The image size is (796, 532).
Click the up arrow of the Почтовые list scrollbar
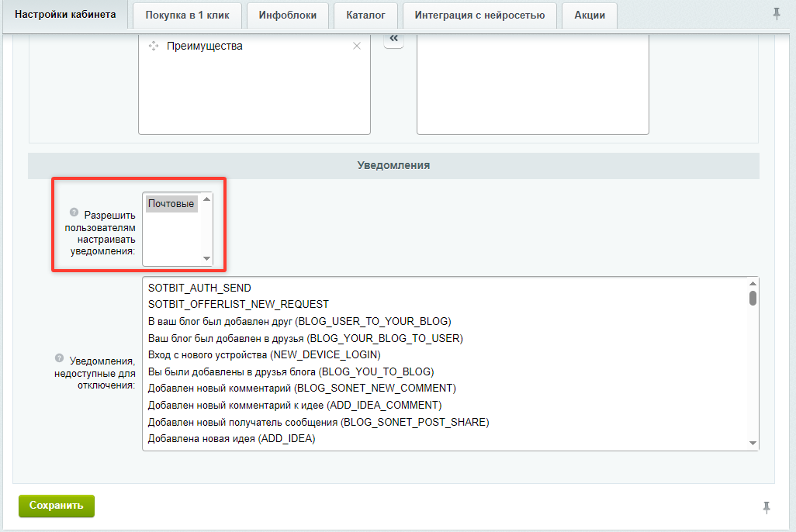click(x=206, y=199)
